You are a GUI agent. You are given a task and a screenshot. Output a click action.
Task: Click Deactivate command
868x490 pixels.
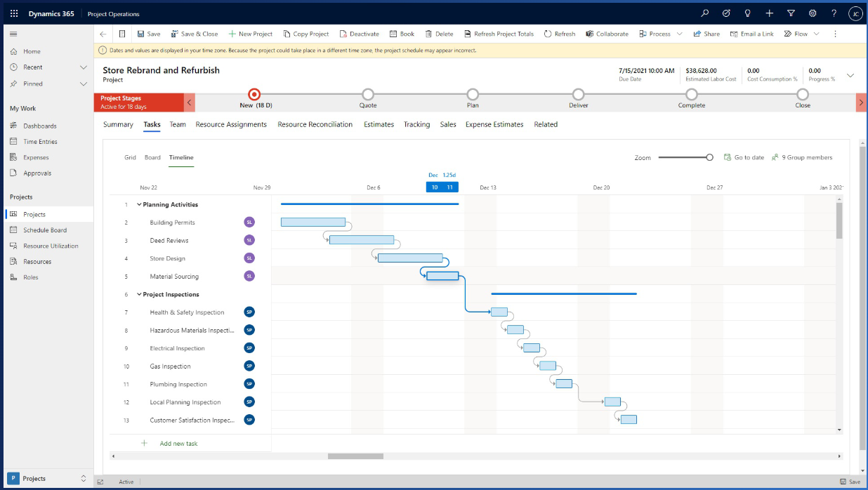pos(359,34)
